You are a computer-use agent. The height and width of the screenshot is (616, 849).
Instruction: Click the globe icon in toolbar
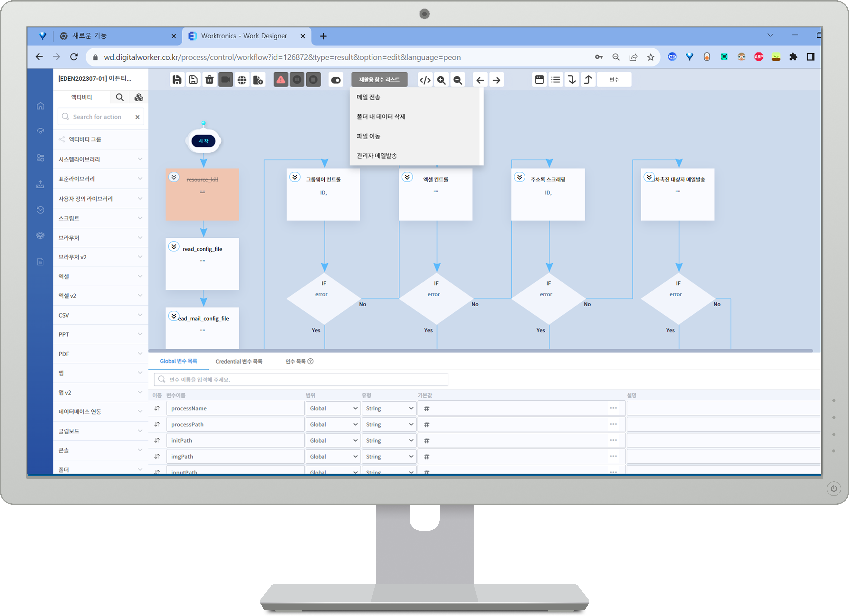click(242, 80)
